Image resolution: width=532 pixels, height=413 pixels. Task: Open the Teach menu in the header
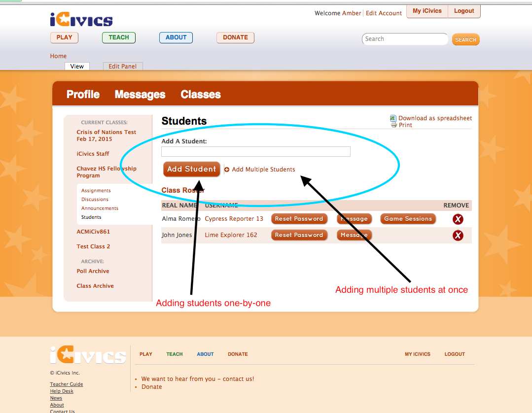tap(119, 37)
